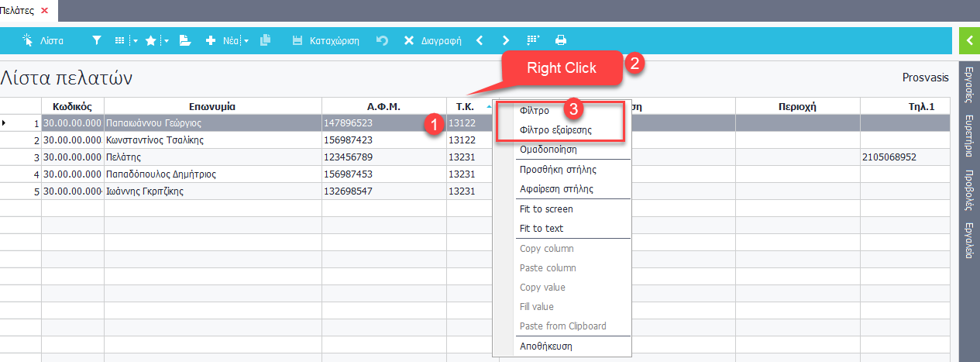980x362 pixels.
Task: Click Αποθήκευση in context menu
Action: [x=546, y=346]
